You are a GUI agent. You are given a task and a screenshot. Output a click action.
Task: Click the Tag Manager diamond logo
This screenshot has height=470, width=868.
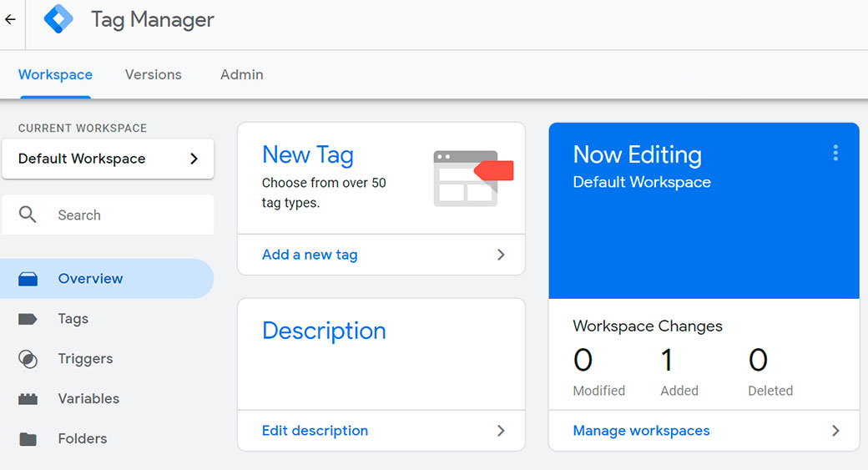58,19
